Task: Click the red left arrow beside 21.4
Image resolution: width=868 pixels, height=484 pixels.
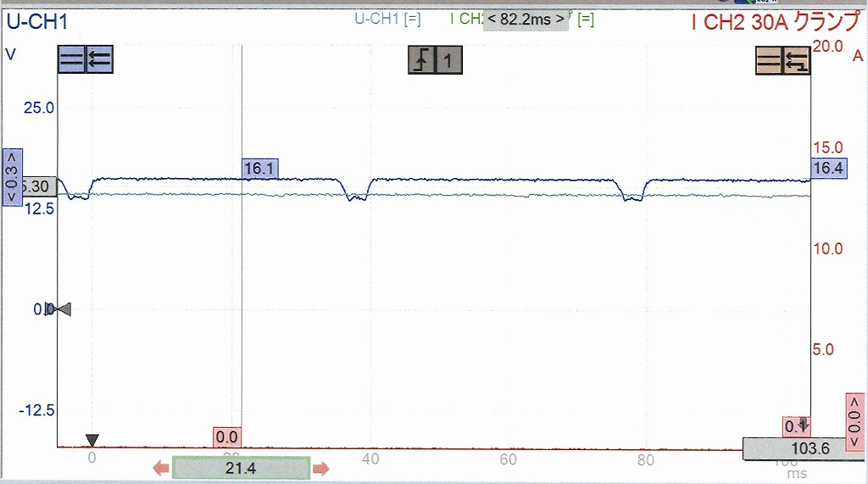Action: coord(160,468)
